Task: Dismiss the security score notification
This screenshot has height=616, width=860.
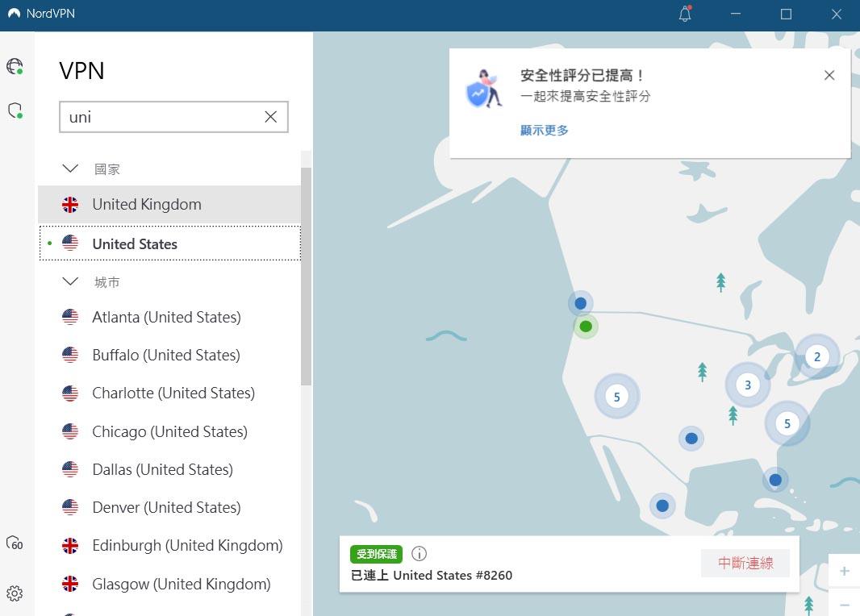Action: coord(829,75)
